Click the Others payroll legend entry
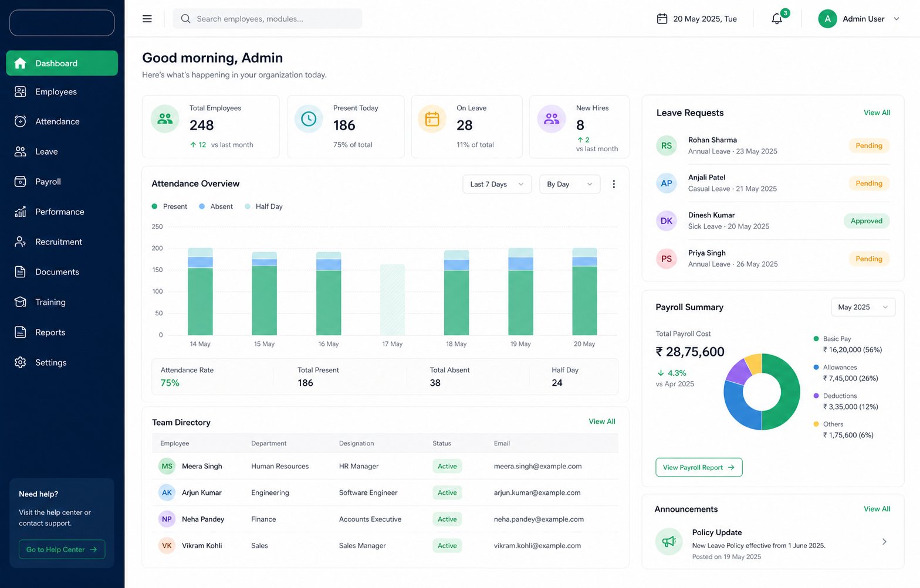This screenshot has width=920, height=588. (x=844, y=430)
